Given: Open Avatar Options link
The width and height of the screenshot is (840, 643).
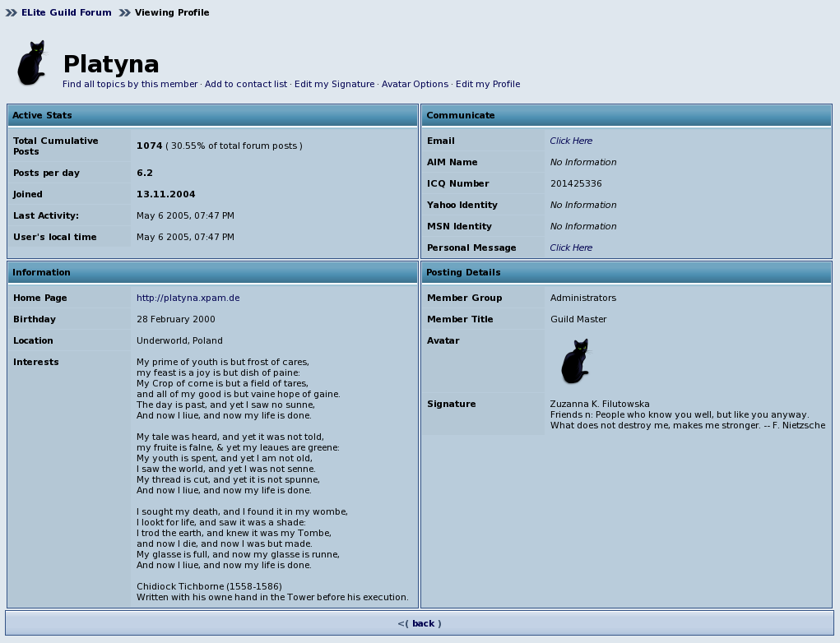Looking at the screenshot, I should [x=415, y=84].
